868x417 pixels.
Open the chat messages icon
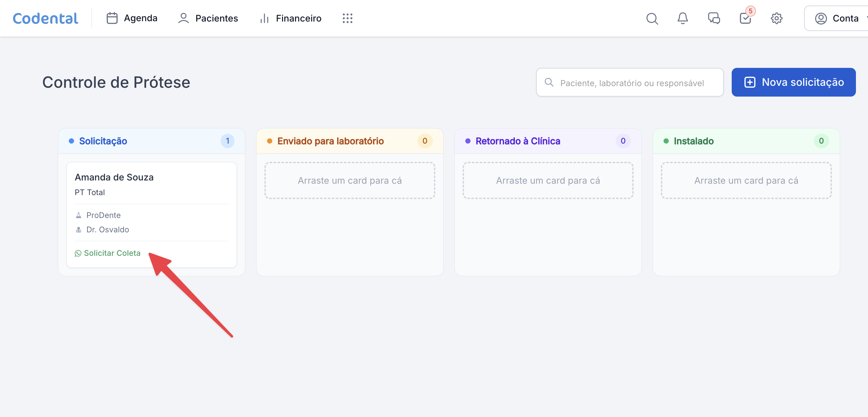click(714, 18)
